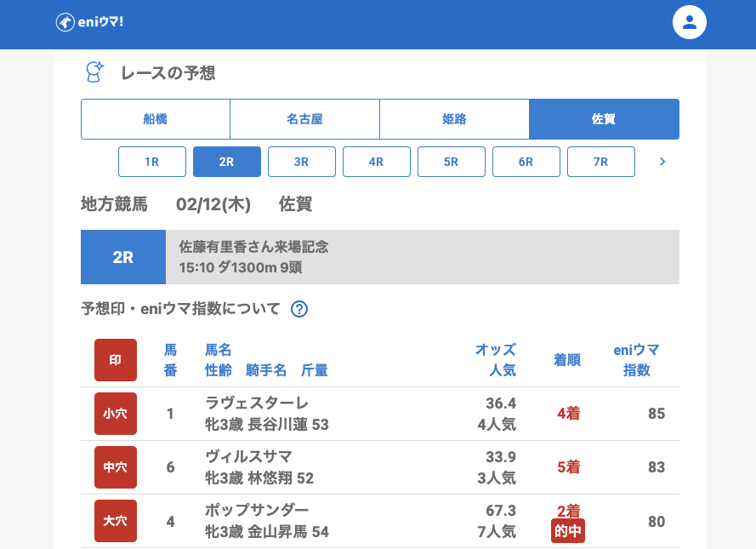
Task: Select the 佐賀 racecourse tab
Action: tap(604, 119)
